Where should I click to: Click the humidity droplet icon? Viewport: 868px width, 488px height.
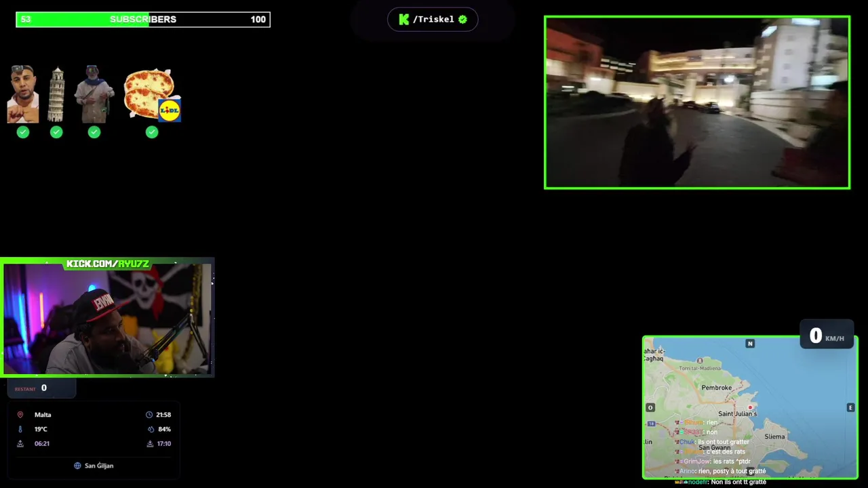click(x=151, y=429)
